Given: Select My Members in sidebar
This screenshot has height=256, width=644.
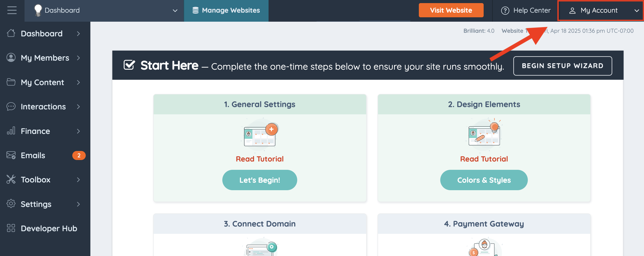Looking at the screenshot, I should pyautogui.click(x=45, y=58).
